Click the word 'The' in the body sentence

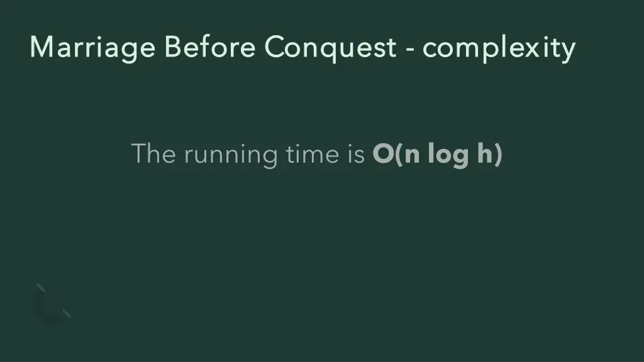[x=153, y=153]
